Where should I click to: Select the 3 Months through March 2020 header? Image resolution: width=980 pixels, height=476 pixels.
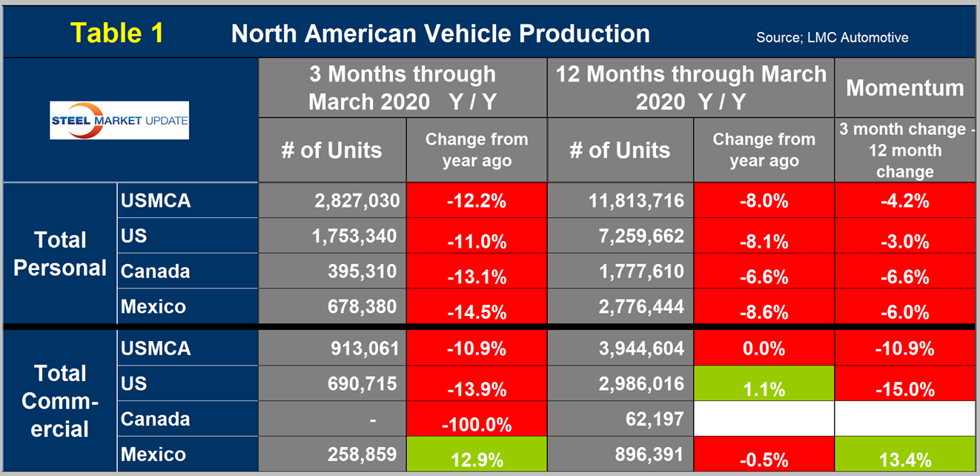tap(403, 87)
